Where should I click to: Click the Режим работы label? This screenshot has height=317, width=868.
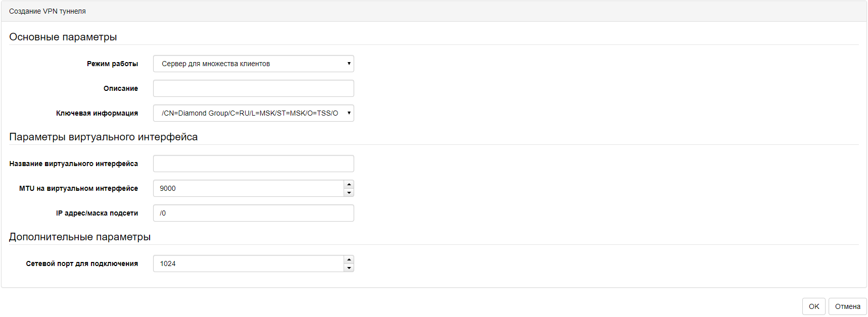click(112, 64)
